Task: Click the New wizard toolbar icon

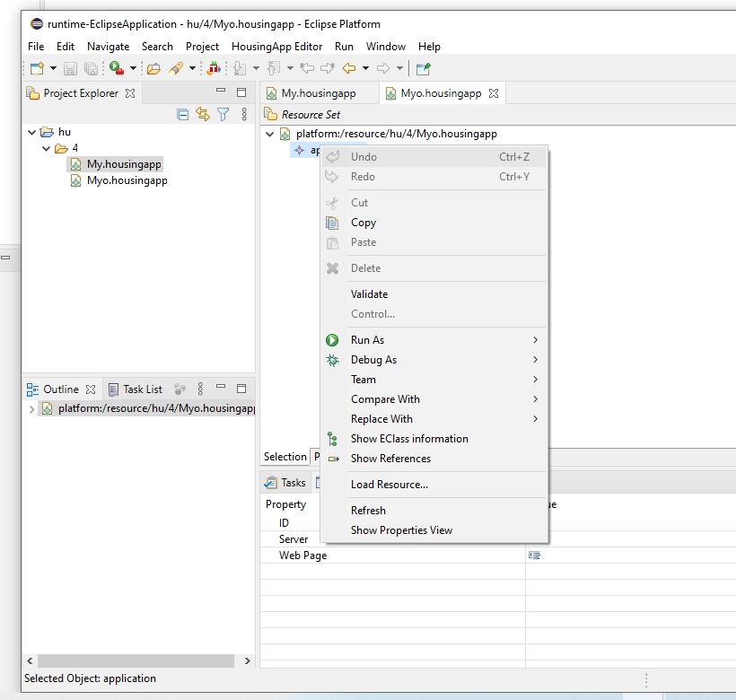Action: [x=37, y=68]
